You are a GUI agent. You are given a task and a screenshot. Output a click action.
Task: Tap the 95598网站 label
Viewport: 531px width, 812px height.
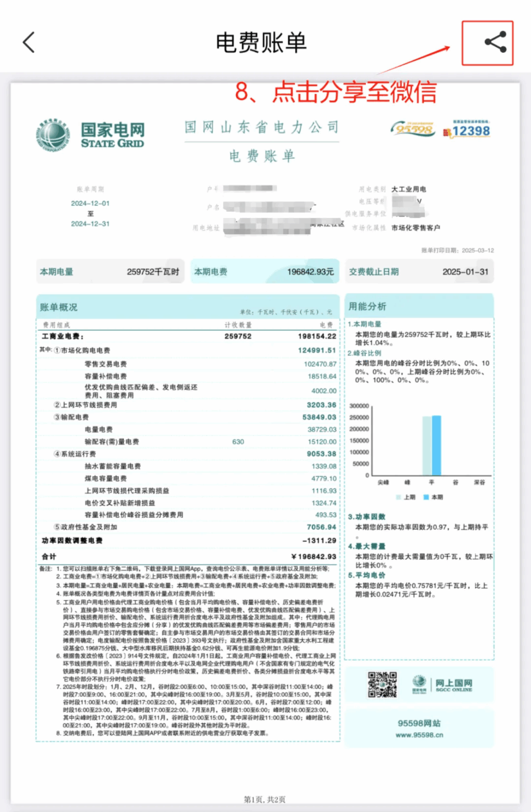click(419, 721)
